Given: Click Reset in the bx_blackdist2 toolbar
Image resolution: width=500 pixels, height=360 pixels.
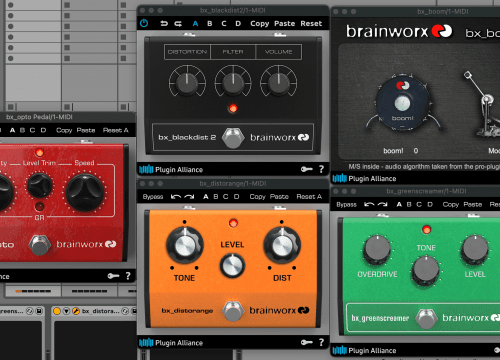Looking at the screenshot, I should (x=311, y=24).
